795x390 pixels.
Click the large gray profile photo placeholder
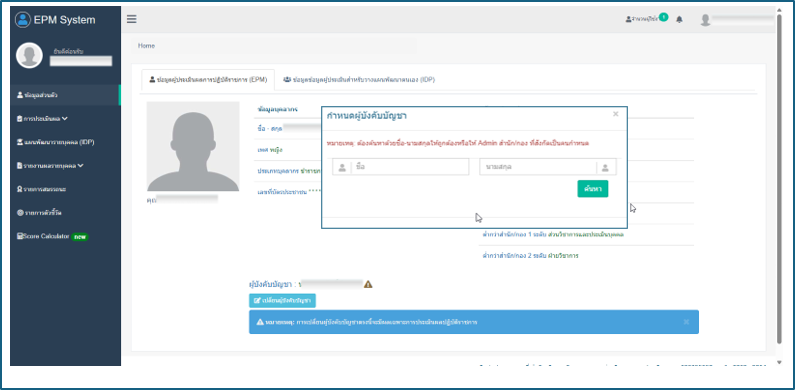click(x=193, y=146)
